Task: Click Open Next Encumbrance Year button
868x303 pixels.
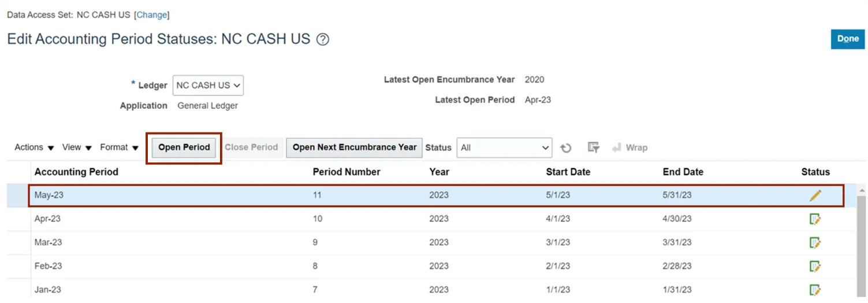Action: (354, 147)
